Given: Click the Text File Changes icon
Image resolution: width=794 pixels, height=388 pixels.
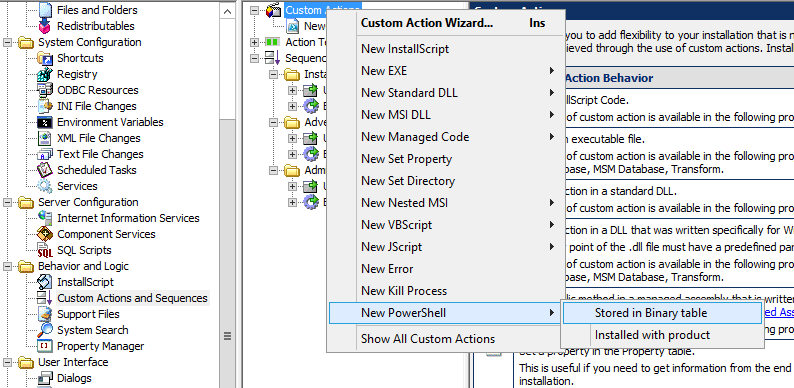Looking at the screenshot, I should click(x=45, y=154).
